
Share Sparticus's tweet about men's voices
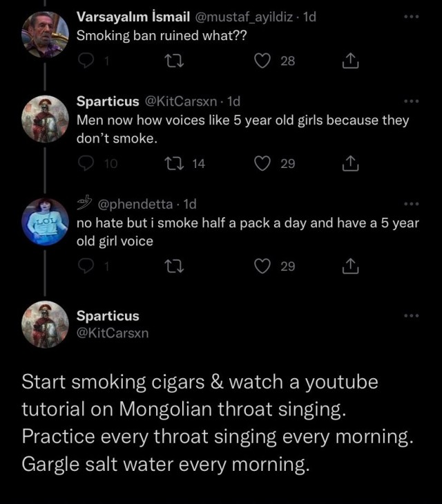[350, 164]
